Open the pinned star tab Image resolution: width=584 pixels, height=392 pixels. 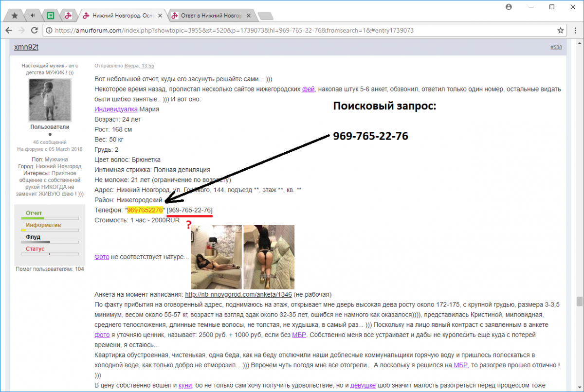pos(15,16)
